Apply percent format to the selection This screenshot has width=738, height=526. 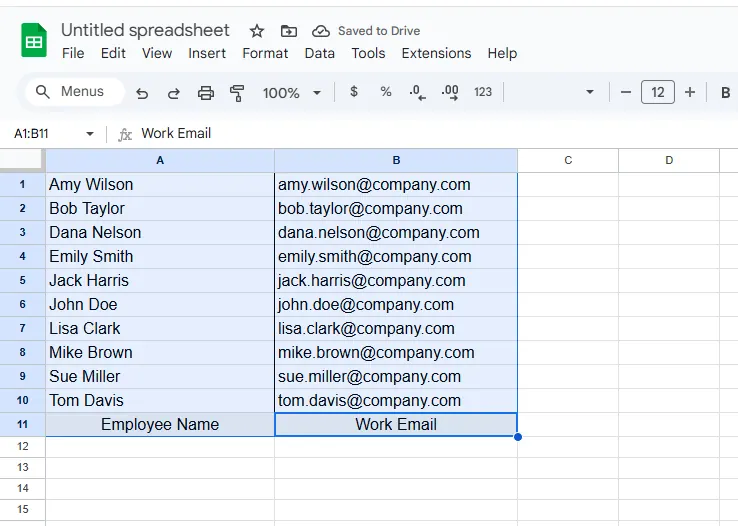tap(386, 92)
